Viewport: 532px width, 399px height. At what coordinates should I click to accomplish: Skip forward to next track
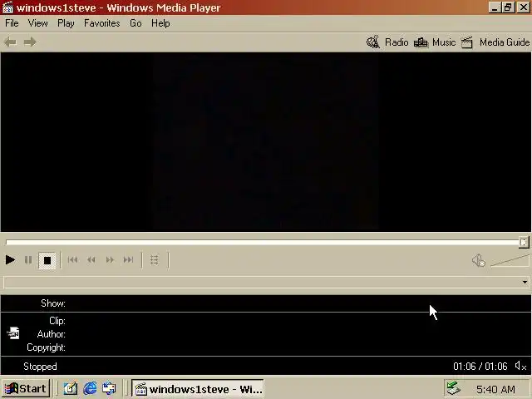(x=128, y=260)
